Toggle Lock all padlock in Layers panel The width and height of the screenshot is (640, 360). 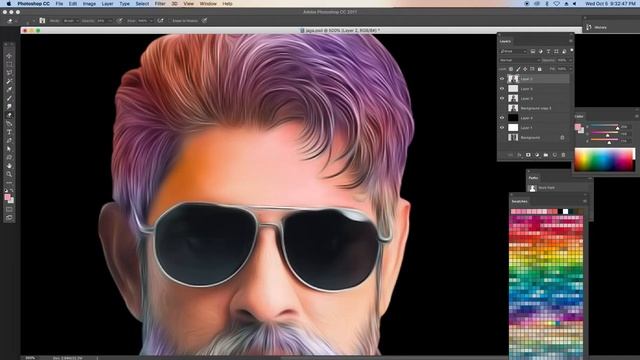pos(540,69)
